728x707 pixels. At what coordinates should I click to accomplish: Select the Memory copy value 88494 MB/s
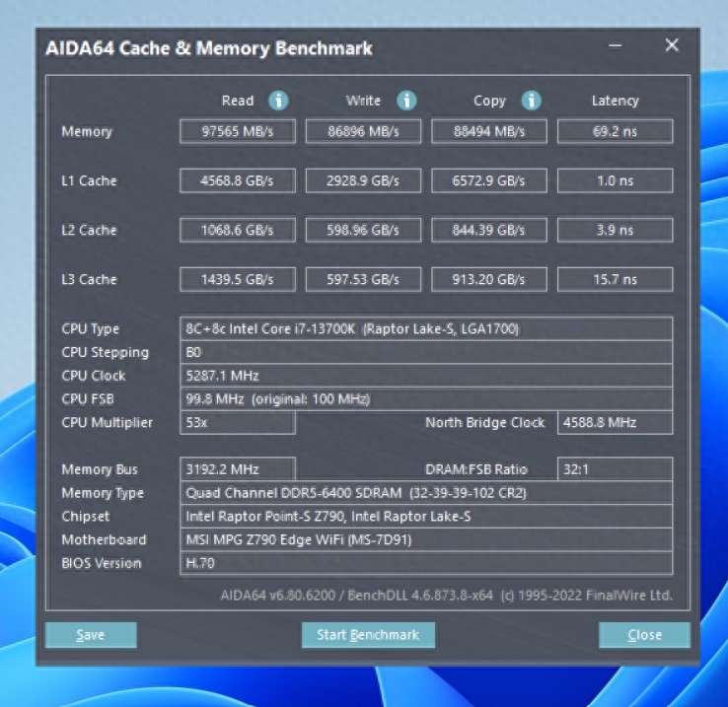489,131
